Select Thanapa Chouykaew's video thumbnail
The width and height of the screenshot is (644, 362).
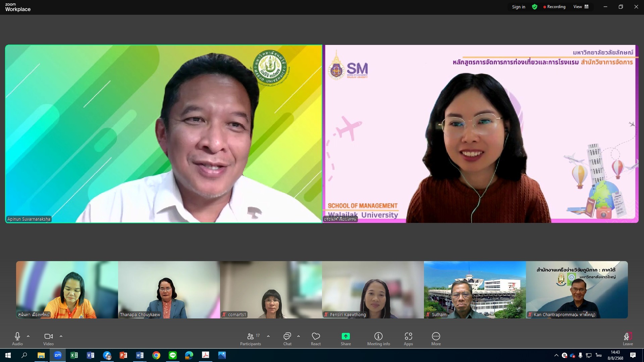[169, 290]
